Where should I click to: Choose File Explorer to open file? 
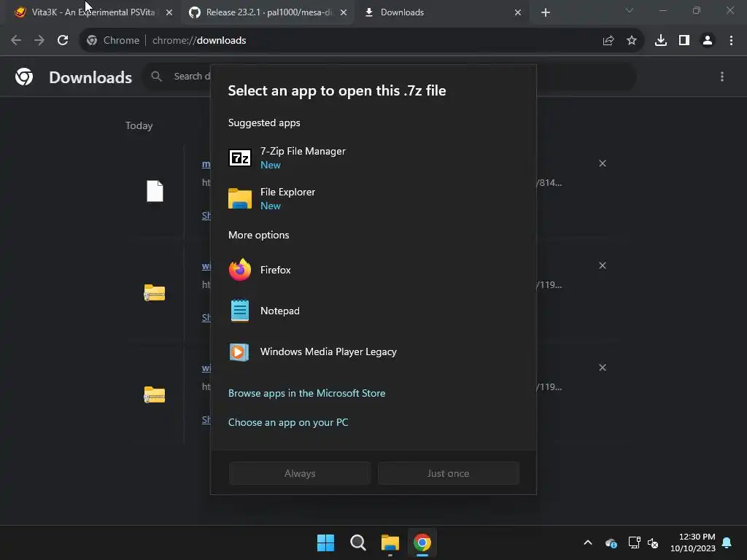click(x=373, y=198)
